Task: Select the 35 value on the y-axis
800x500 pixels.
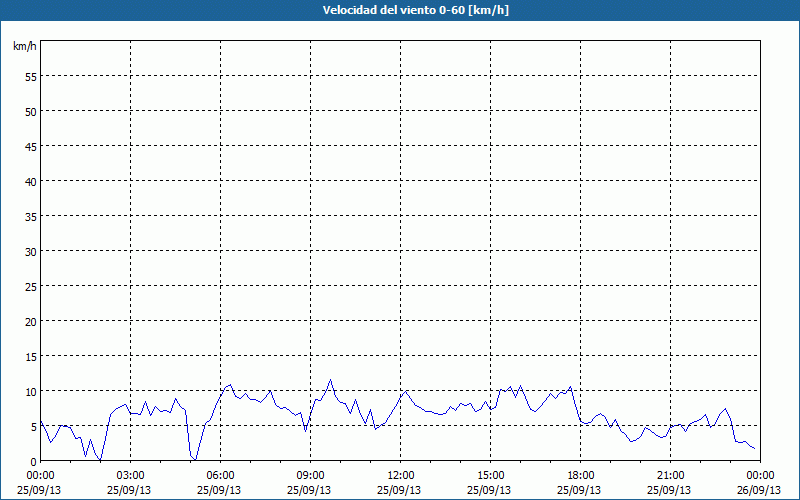Action: (x=31, y=216)
